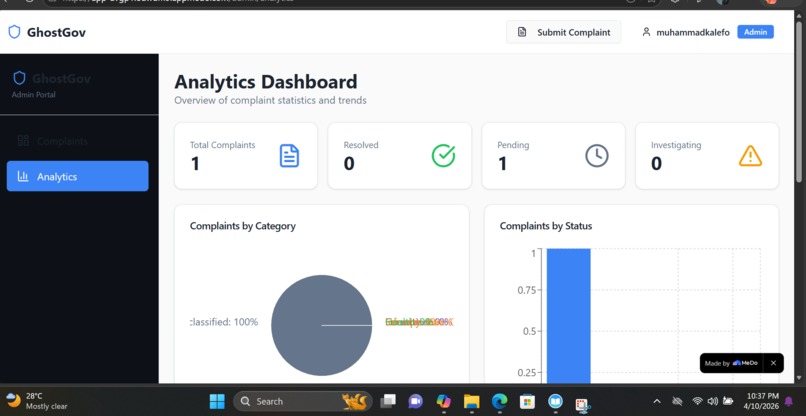Open Task View on the taskbar

pos(388,401)
